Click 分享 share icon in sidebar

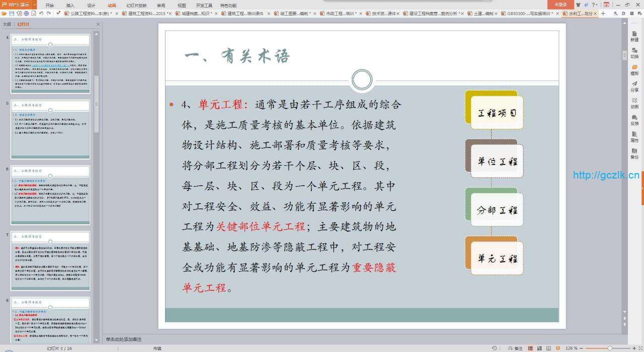tap(634, 86)
